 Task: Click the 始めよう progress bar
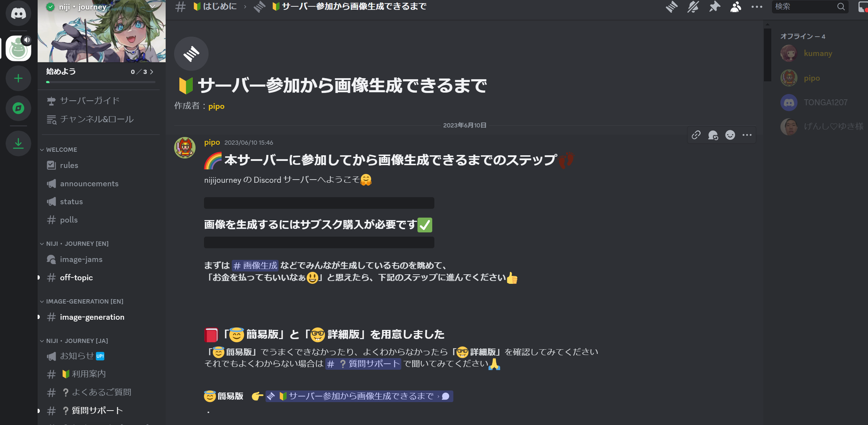tap(101, 82)
